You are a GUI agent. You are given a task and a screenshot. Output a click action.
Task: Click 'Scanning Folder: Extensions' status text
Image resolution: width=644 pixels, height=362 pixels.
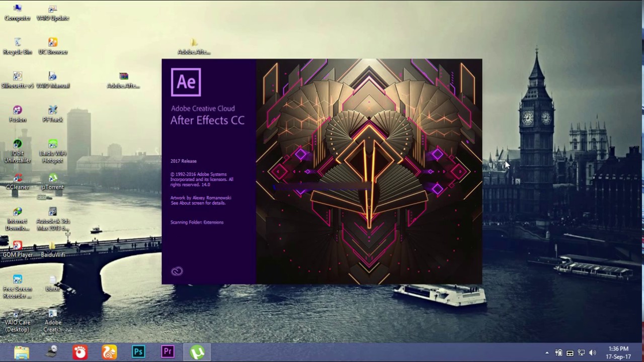tap(197, 222)
